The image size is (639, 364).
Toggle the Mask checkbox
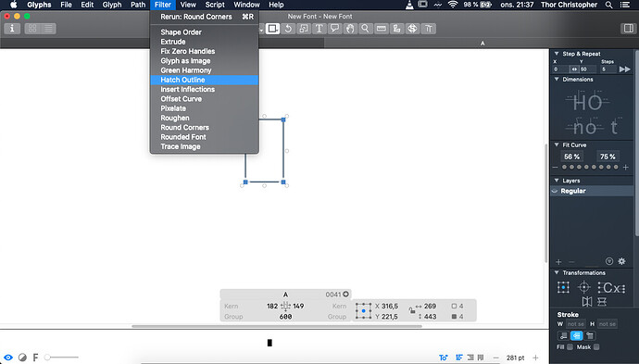596,347
